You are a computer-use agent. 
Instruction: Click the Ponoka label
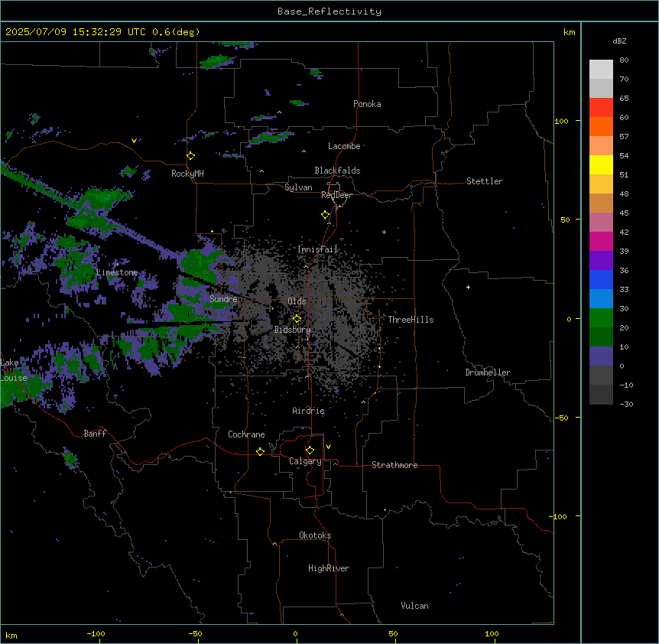click(367, 104)
